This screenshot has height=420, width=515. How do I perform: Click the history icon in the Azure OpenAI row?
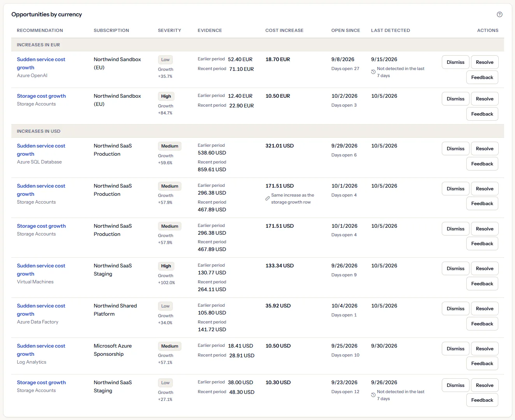373,72
